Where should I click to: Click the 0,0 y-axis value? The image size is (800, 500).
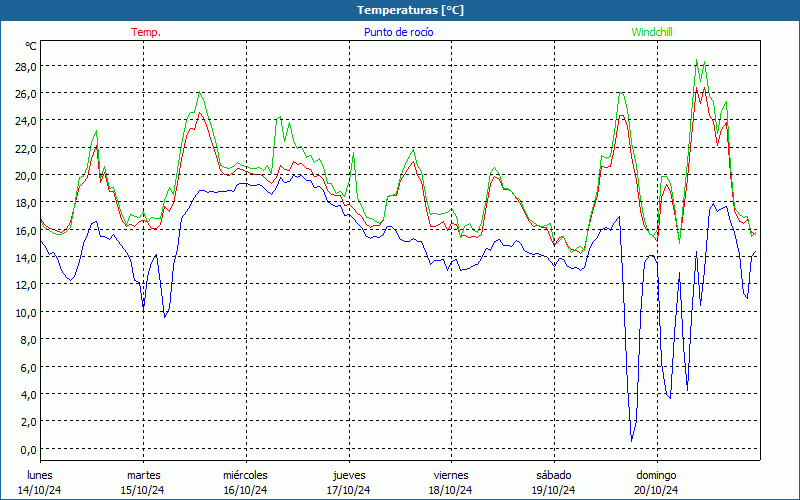click(28, 449)
